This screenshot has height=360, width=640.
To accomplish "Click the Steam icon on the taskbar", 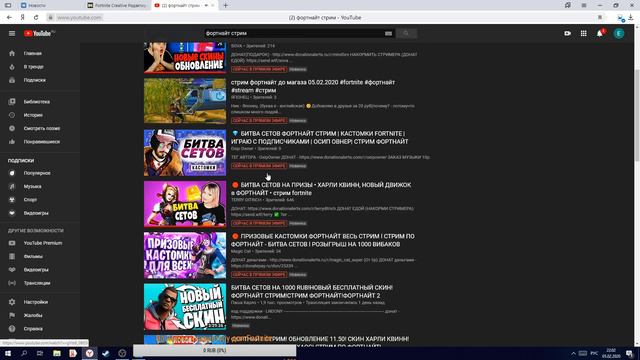I will pos(105,353).
